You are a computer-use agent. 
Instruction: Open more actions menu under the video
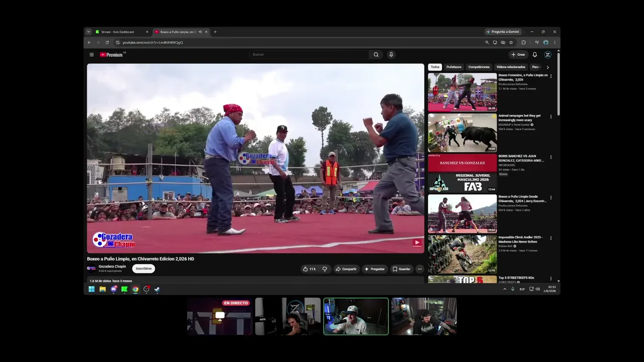(420, 269)
